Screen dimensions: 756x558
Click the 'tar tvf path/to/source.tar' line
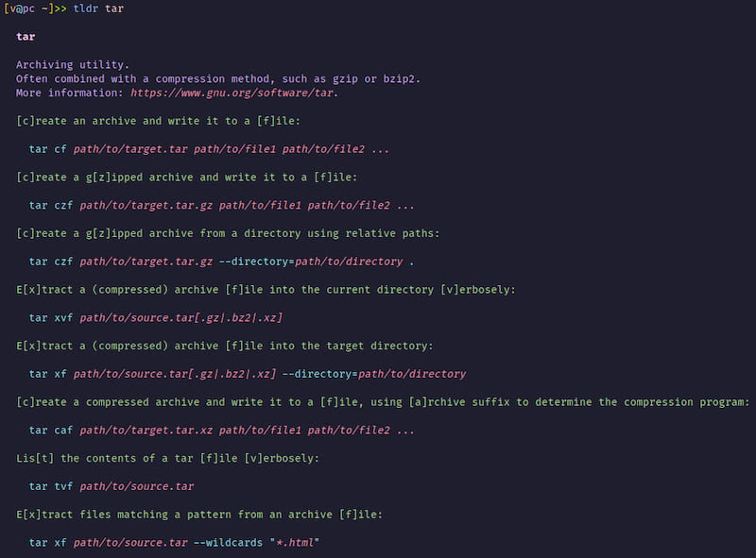(x=112, y=486)
